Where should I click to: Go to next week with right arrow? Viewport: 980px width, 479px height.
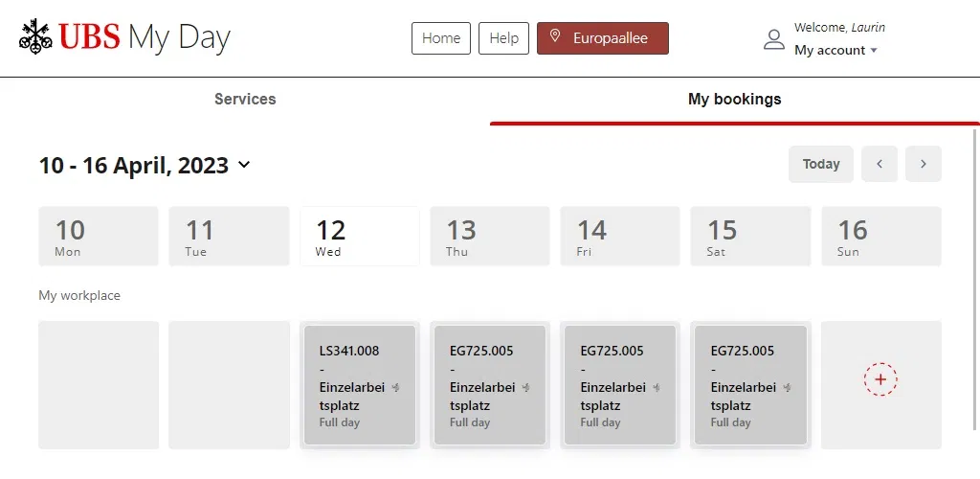point(924,164)
